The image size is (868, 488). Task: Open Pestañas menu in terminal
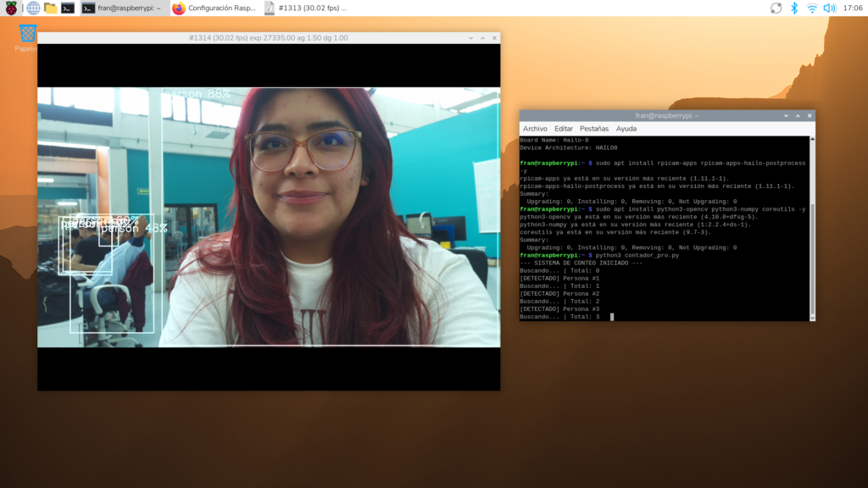(594, 129)
